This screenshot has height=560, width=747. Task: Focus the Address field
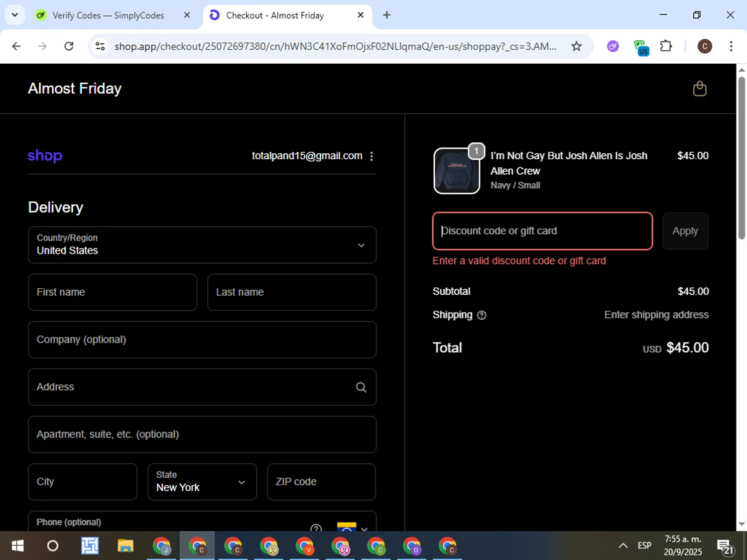(202, 387)
